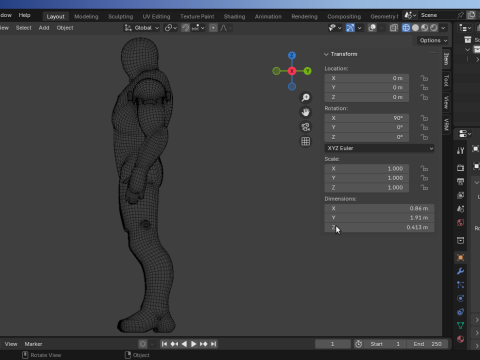Viewport: 480px width, 360px height.
Task: Toggle snapping magnet icon
Action: [x=186, y=28]
